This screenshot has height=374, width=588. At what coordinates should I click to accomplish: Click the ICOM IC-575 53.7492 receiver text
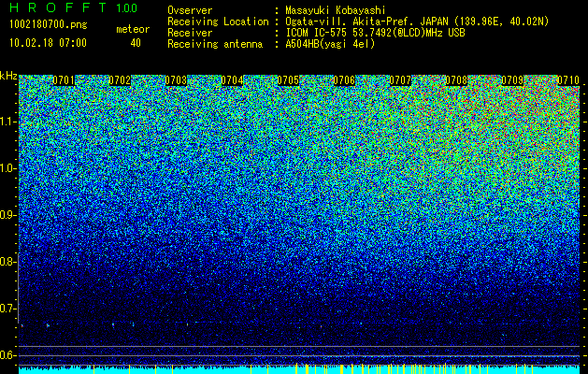pos(376,33)
